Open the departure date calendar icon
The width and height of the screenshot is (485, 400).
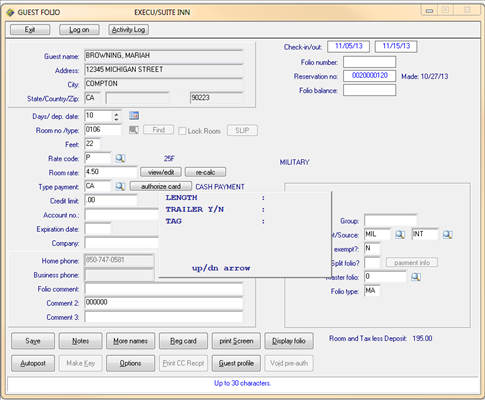click(134, 116)
